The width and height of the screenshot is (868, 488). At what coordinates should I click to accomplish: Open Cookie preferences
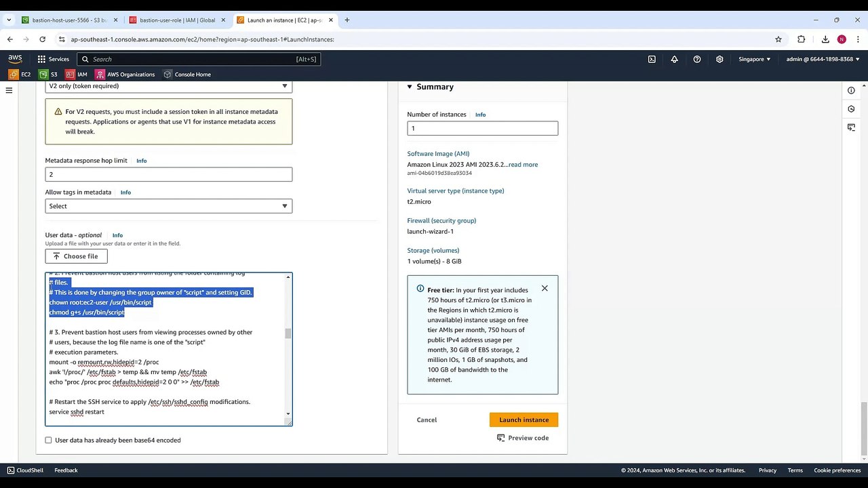tap(837, 470)
